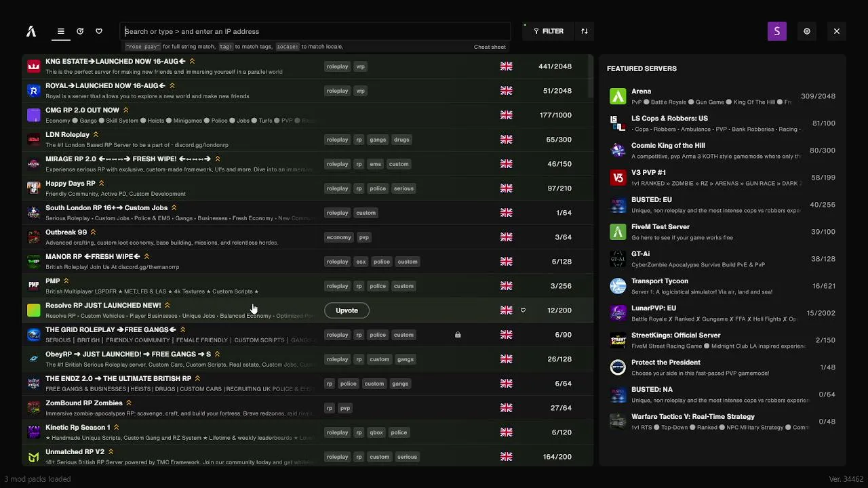Open LS Cops & Robbers: US icon

[x=618, y=123]
